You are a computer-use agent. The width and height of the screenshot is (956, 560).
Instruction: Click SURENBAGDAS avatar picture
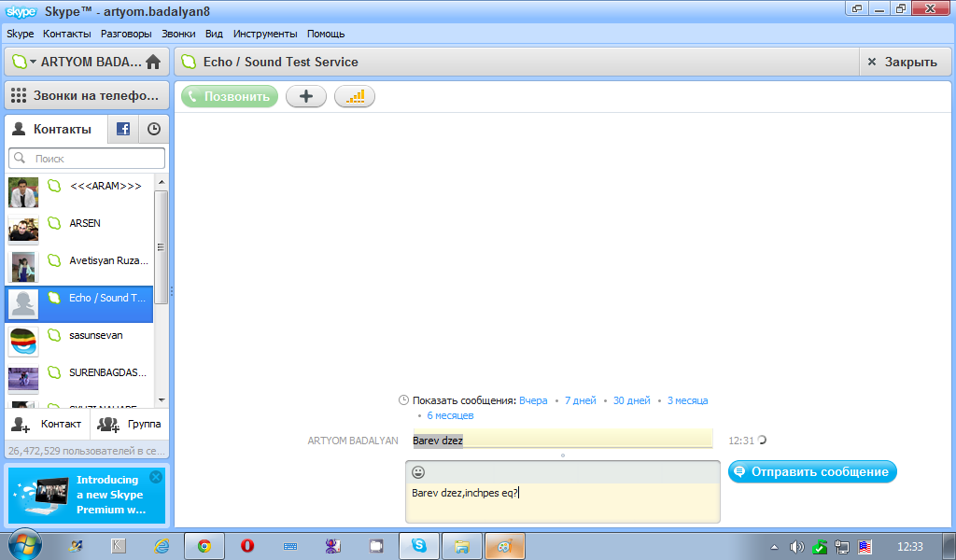click(x=23, y=379)
